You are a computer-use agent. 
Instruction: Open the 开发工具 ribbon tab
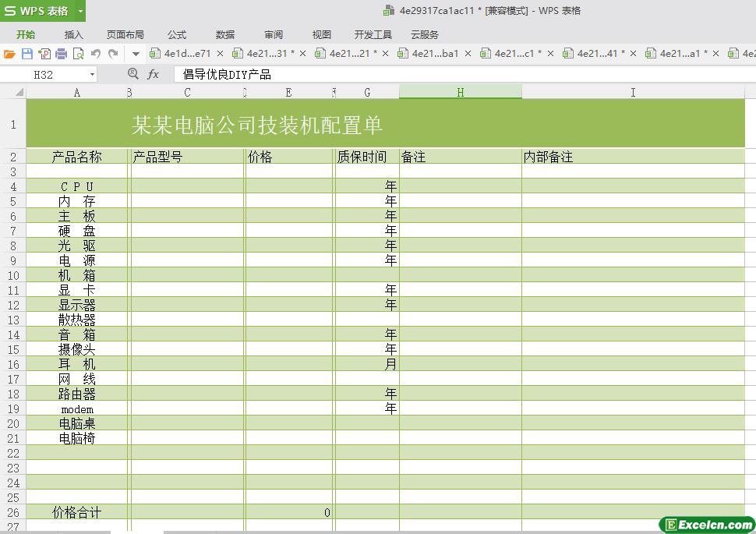click(x=373, y=35)
